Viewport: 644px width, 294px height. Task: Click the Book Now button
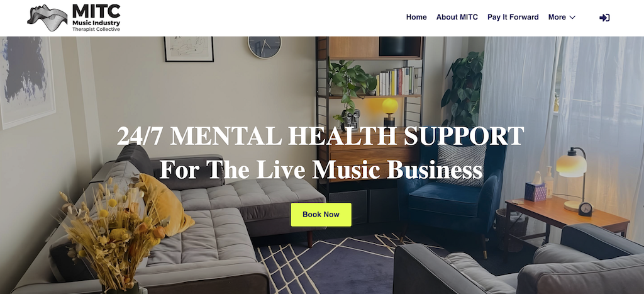[x=321, y=214]
